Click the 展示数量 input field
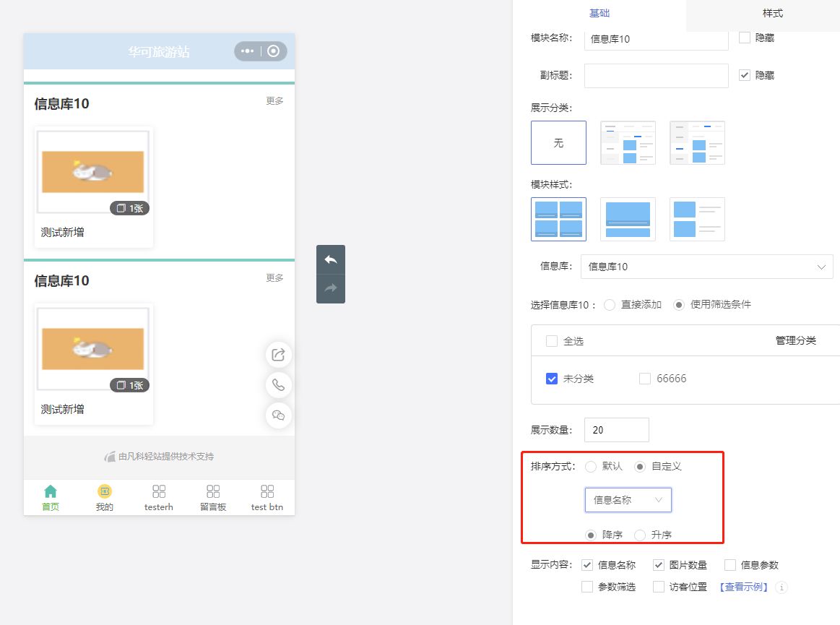Image resolution: width=840 pixels, height=625 pixels. 616,430
